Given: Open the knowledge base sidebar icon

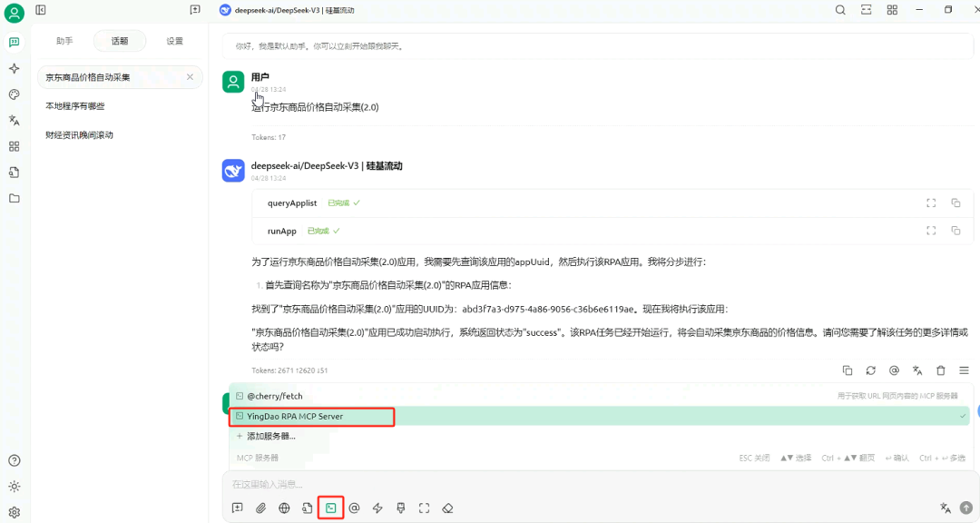Looking at the screenshot, I should coord(15,173).
